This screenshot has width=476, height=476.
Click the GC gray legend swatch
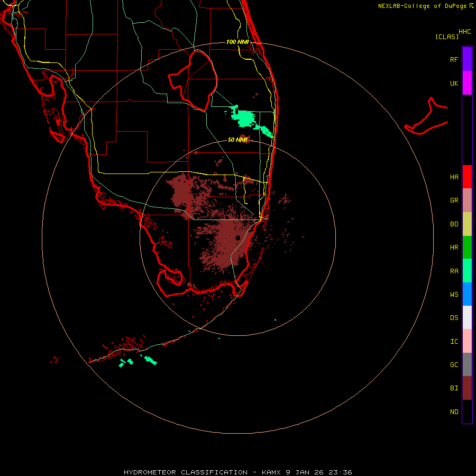(467, 364)
